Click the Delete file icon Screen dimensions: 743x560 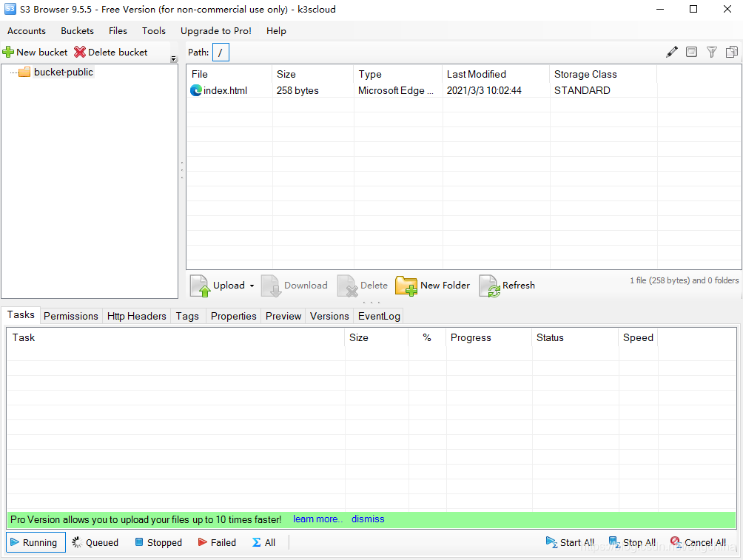tap(348, 286)
